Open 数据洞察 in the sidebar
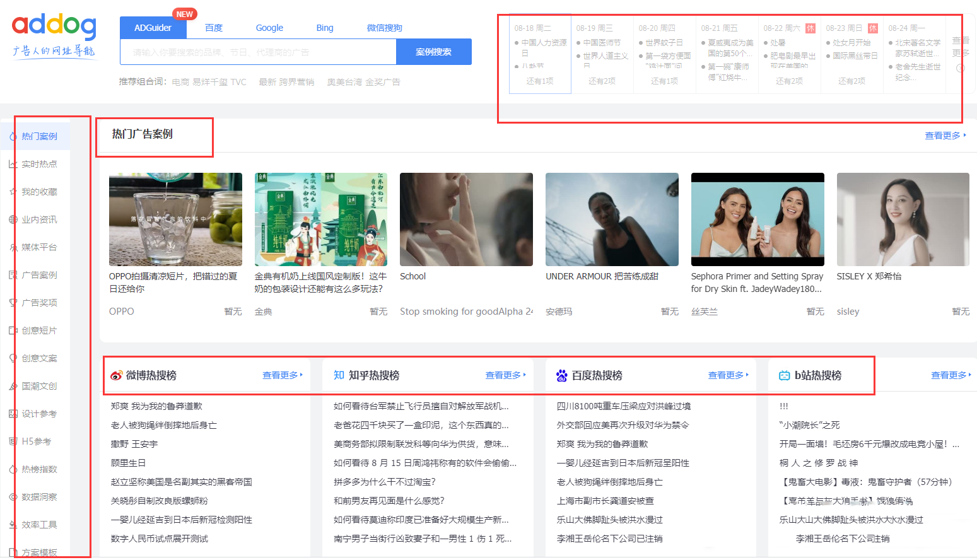Screen dimensions: 977x560 (39, 497)
